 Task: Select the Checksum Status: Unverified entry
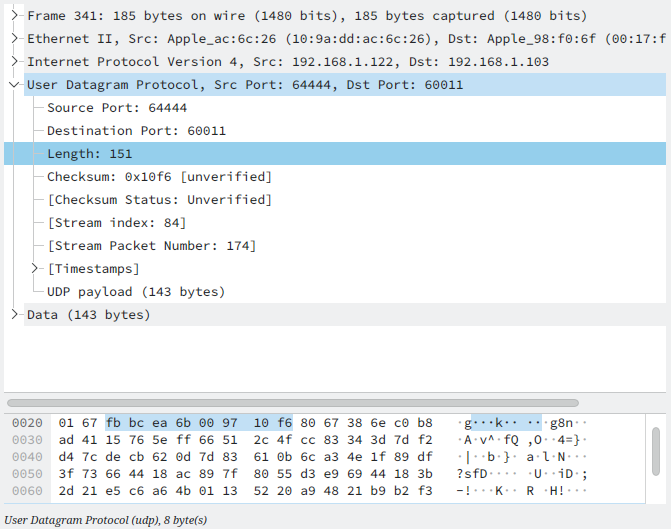(159, 200)
